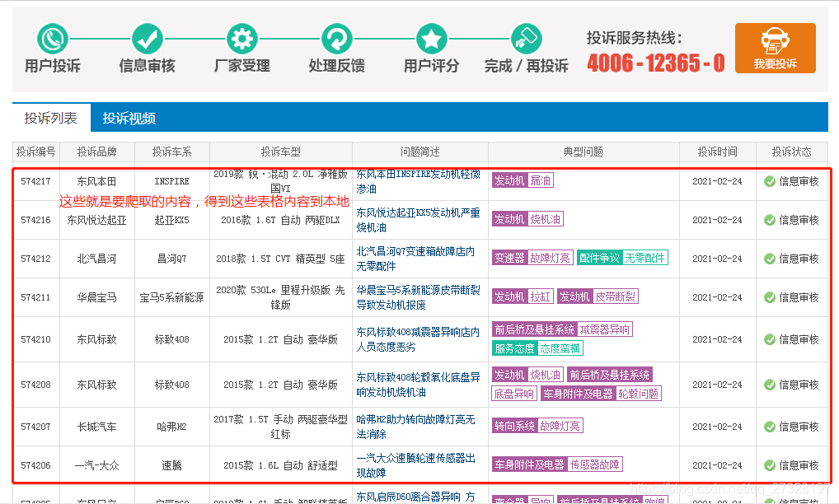Click complaint number 574208
Viewport: 839px width, 504px height.
(x=35, y=385)
